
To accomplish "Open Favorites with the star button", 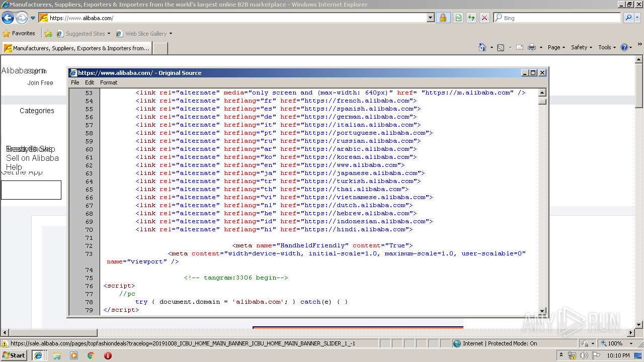I will pos(19,33).
